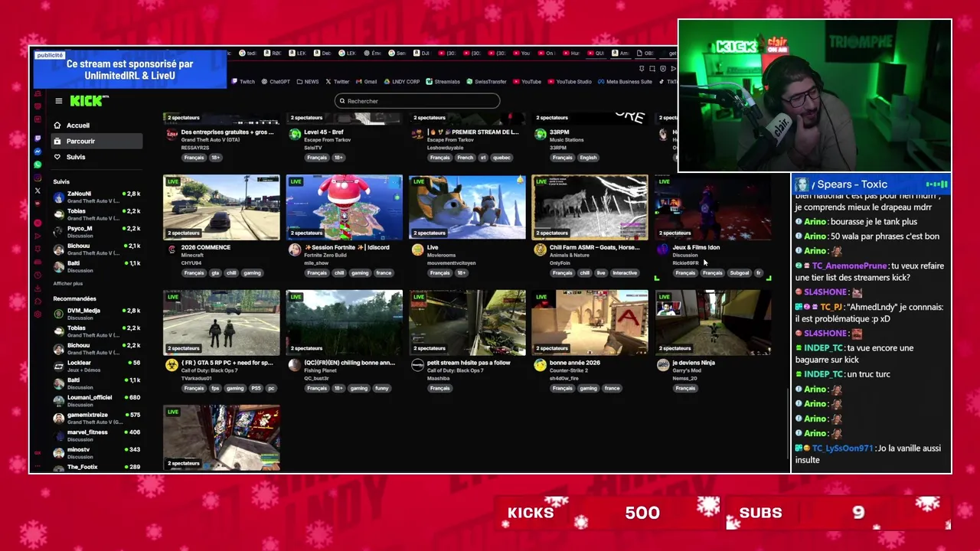The image size is (980, 551).
Task: Select PS5 tag under GTA 5 RP
Action: coord(256,388)
